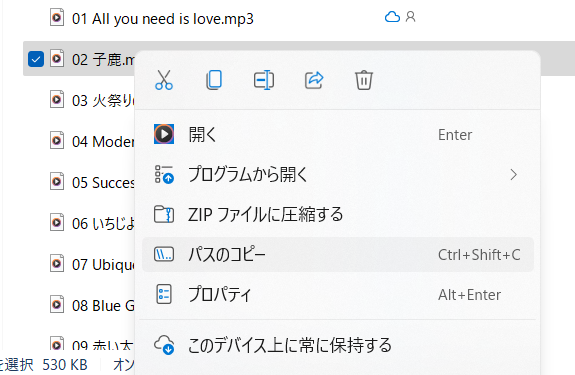Click media file icon of 05 Succes
This screenshot has height=375, width=575.
click(57, 181)
